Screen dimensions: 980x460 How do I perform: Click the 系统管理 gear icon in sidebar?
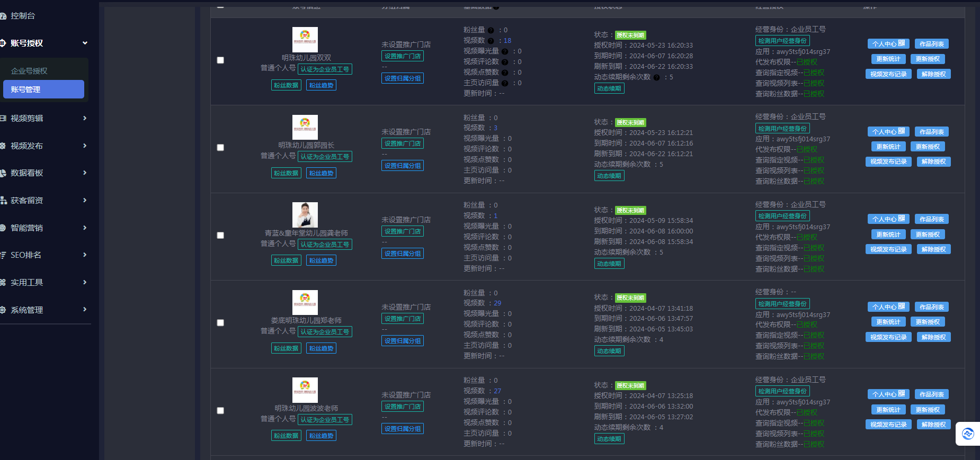coord(3,310)
